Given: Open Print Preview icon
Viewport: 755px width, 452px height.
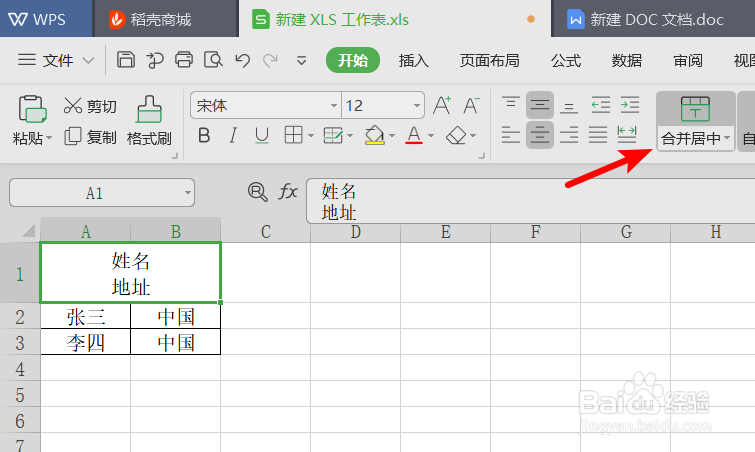Looking at the screenshot, I should pos(213,60).
